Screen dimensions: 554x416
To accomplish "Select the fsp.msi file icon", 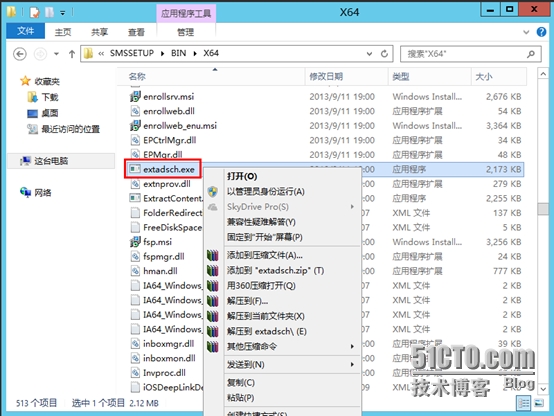I will point(135,242).
